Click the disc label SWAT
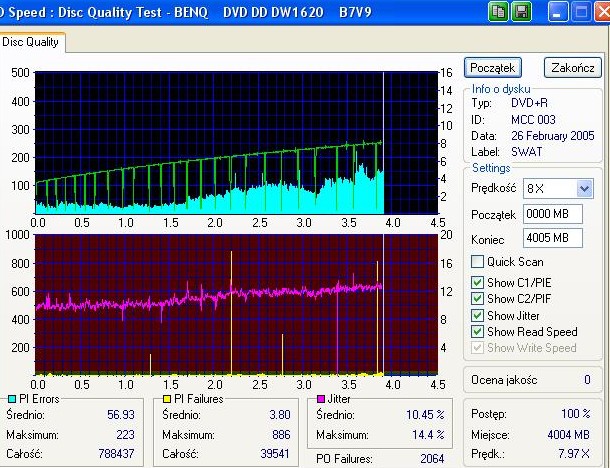The image size is (610, 468). click(527, 152)
